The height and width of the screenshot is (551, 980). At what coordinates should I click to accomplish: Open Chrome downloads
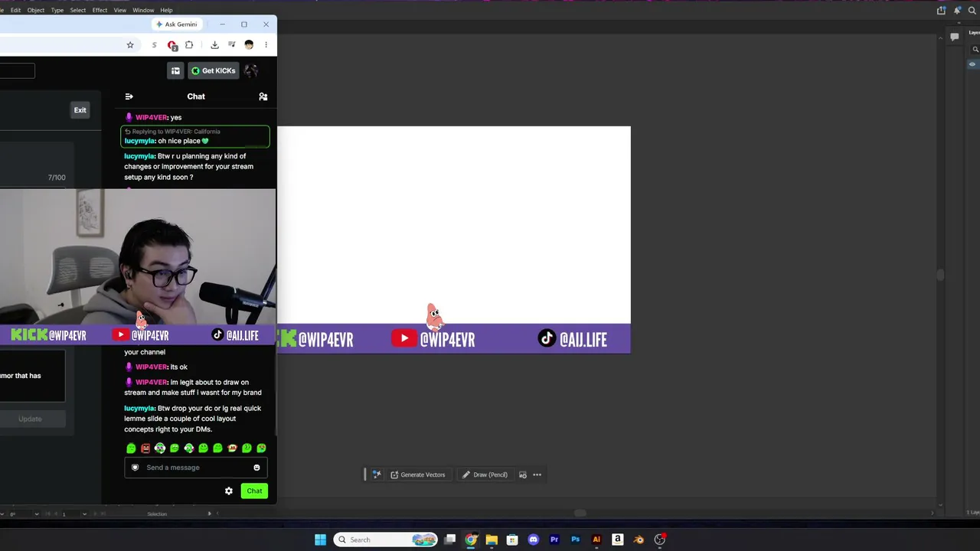pyautogui.click(x=214, y=45)
